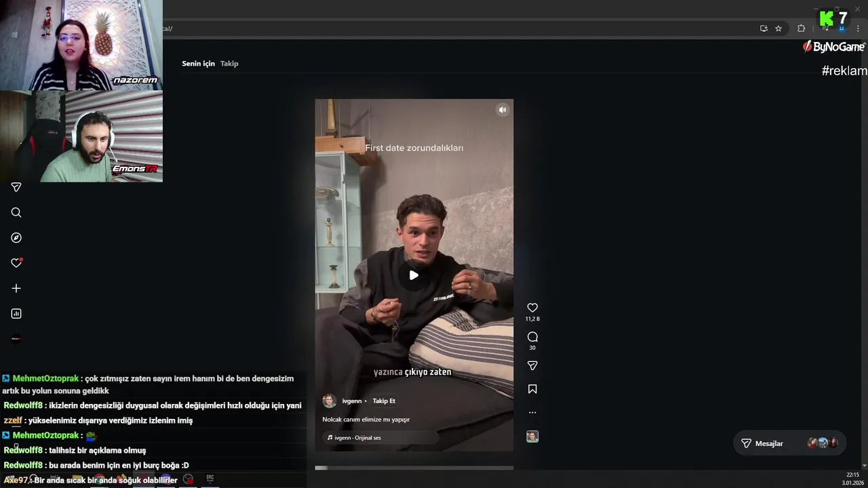The width and height of the screenshot is (868, 488).
Task: Bookmark this page with the star icon
Action: [778, 28]
